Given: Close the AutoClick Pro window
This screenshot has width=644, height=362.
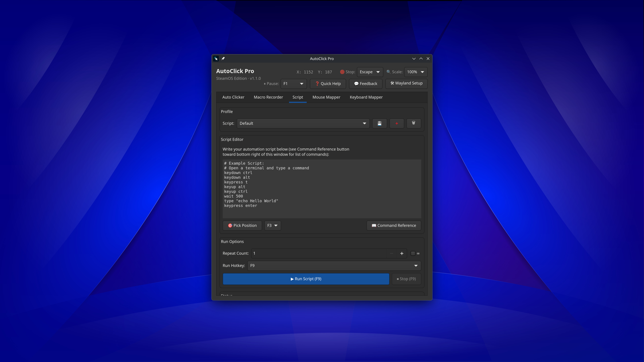Looking at the screenshot, I should pos(428,58).
